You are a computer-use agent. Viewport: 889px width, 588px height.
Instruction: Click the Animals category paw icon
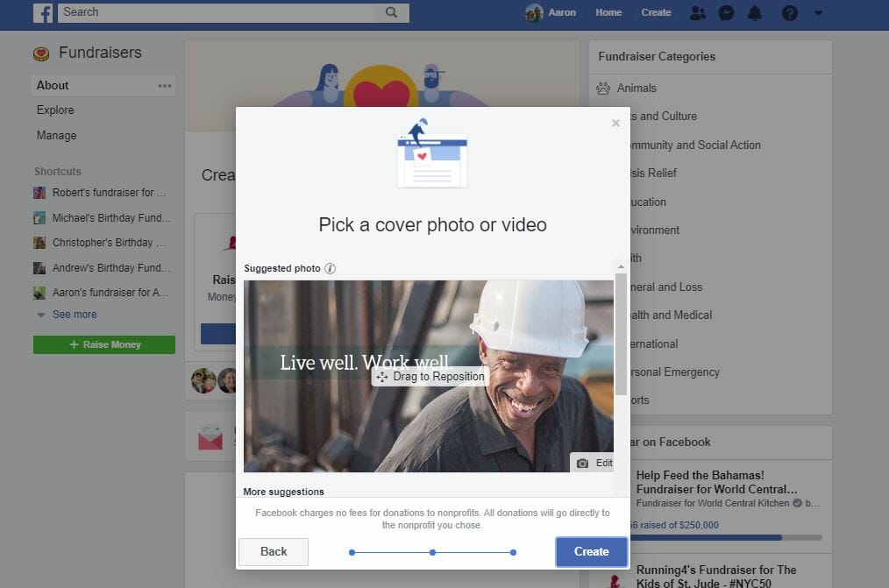pyautogui.click(x=602, y=88)
